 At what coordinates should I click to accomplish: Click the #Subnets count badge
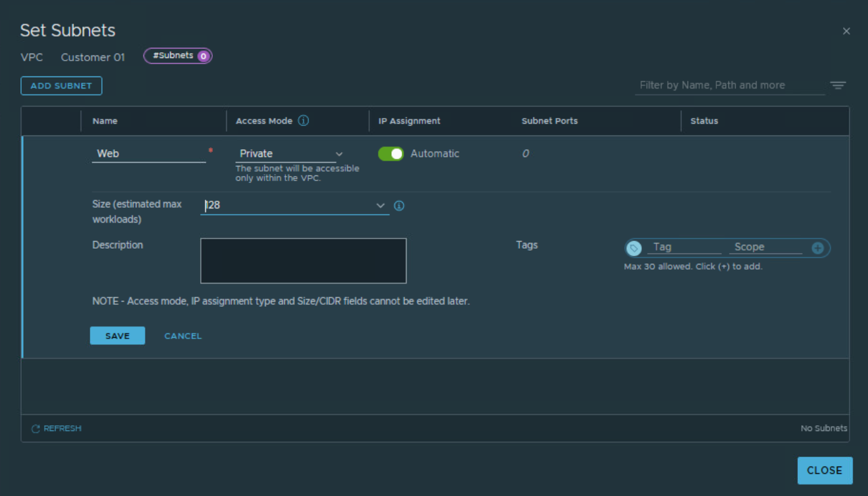pos(178,56)
